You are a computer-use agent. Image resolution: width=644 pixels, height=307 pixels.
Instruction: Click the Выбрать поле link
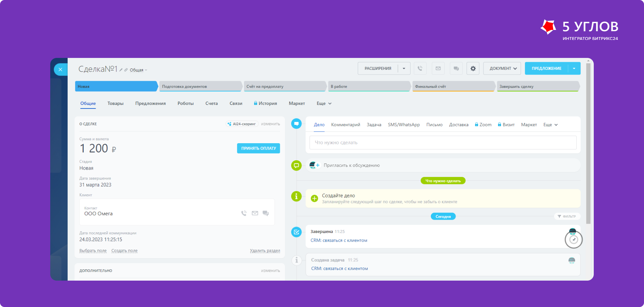point(93,251)
